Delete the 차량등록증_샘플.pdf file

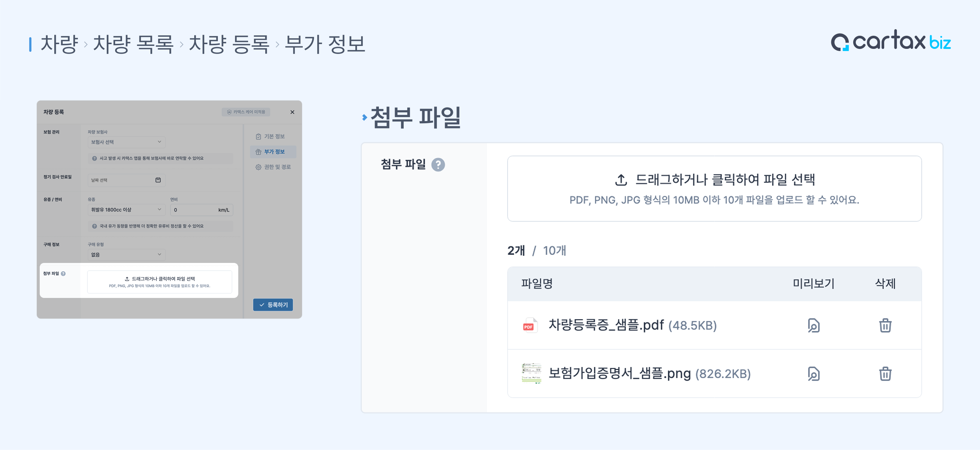pos(885,326)
